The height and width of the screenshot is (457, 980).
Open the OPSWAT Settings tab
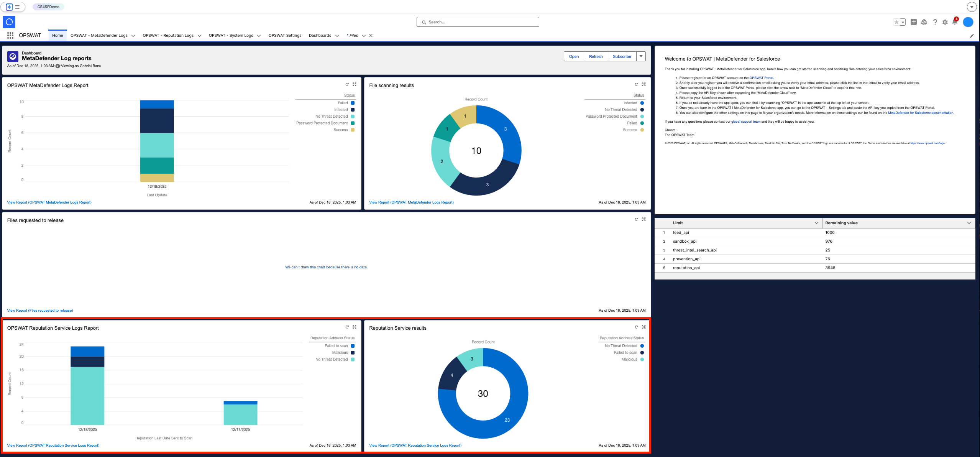285,35
